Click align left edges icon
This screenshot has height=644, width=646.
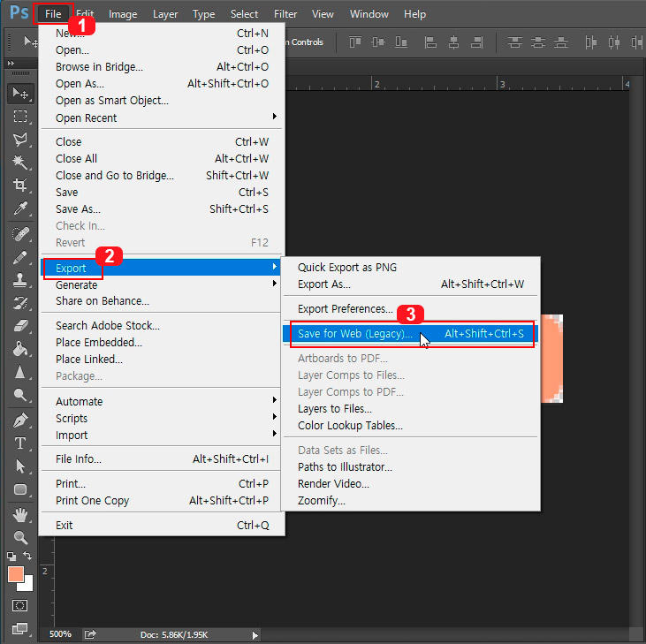(430, 42)
